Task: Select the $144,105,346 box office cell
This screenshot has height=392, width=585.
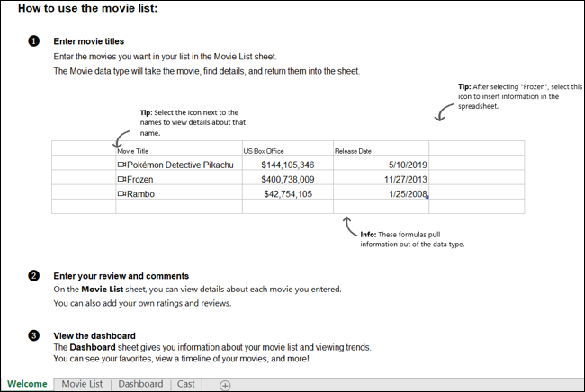Action: click(287, 165)
